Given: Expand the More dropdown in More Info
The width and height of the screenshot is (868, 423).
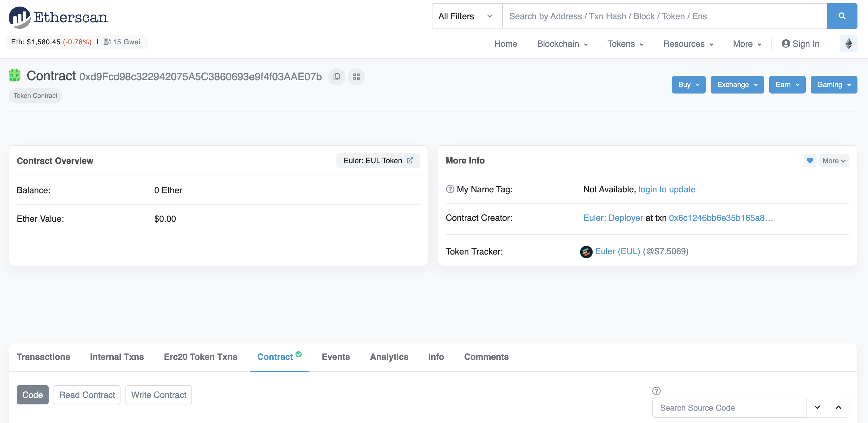Looking at the screenshot, I should point(834,161).
